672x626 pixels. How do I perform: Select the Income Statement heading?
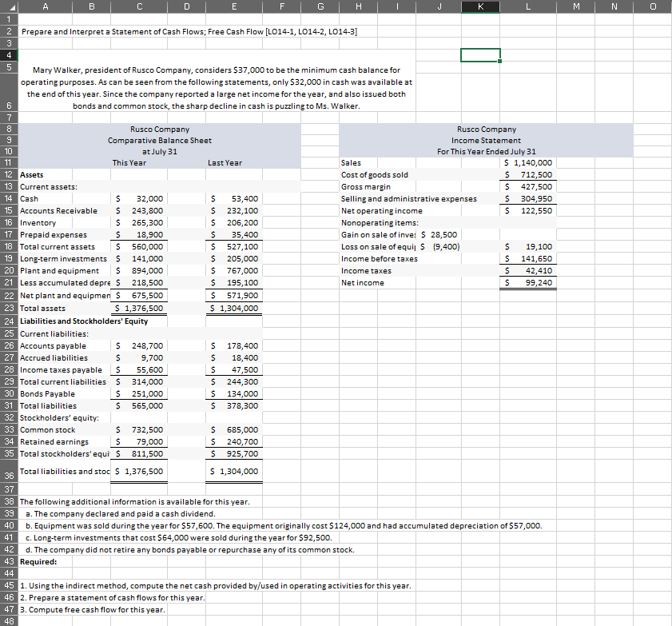[486, 140]
